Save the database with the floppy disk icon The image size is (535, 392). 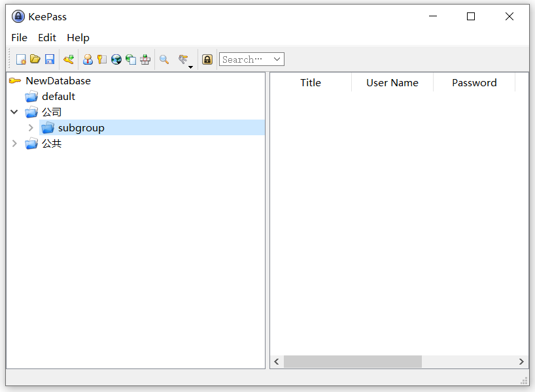[x=50, y=59]
